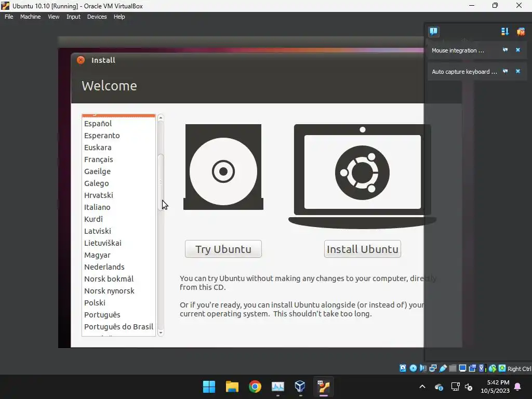Click the language list scrollbar thumb
This screenshot has height=399, width=532.
point(161,182)
